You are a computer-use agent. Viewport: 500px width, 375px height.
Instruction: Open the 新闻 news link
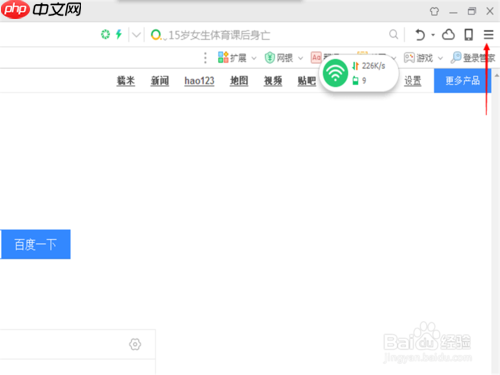click(x=160, y=81)
